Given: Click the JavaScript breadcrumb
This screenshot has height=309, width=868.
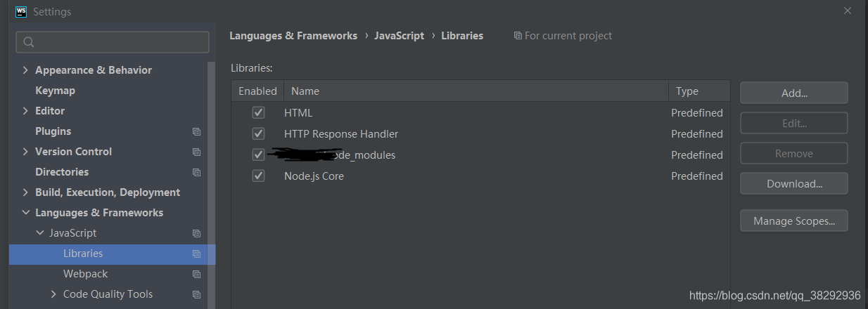Looking at the screenshot, I should pyautogui.click(x=399, y=36).
